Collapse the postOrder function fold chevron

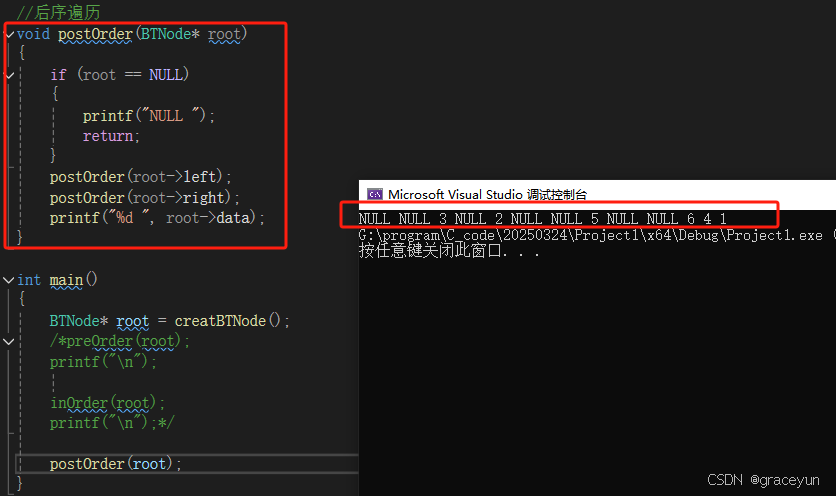[10, 34]
